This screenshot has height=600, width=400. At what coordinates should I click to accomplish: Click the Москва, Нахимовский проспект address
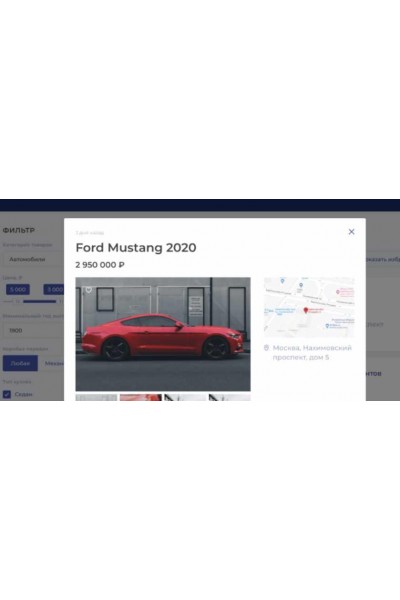pos(312,352)
